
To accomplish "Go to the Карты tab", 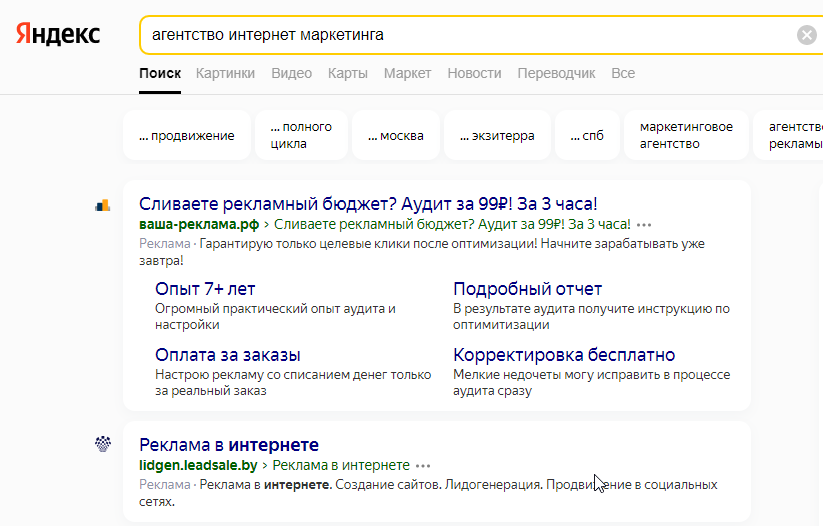I will tap(347, 73).
